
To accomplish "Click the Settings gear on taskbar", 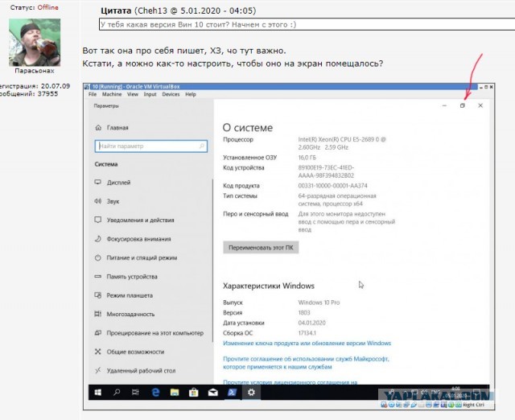I will [x=251, y=392].
